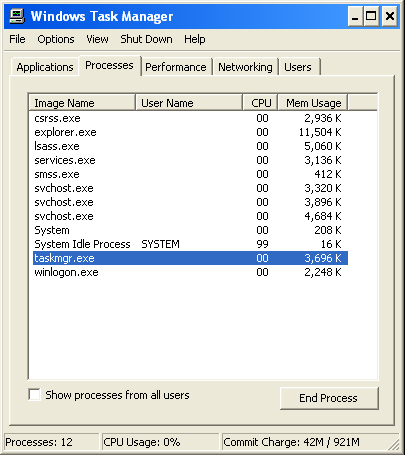Screen dimensions: 405x455
Task: Minimize the Task Manager window
Action: (x=355, y=16)
